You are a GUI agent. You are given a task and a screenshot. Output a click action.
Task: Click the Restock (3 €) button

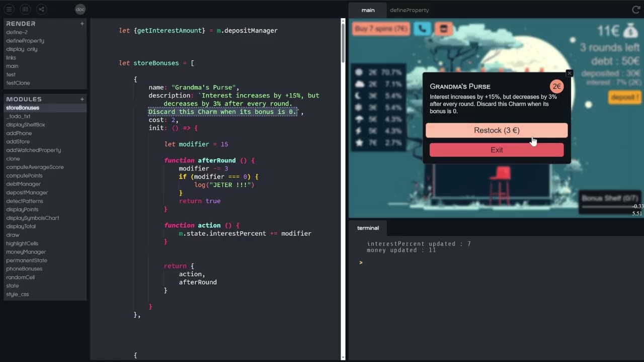click(x=497, y=130)
